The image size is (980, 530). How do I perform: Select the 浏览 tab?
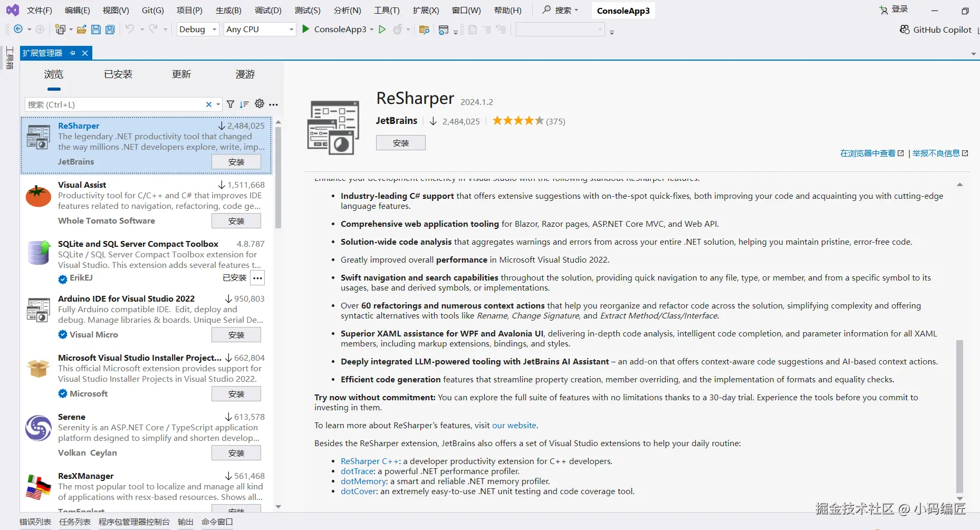point(54,74)
